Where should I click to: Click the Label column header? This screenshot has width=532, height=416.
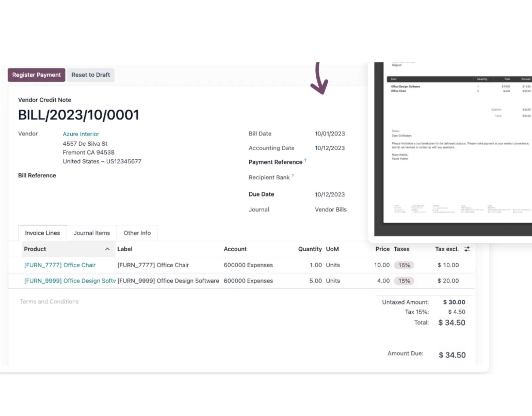125,249
